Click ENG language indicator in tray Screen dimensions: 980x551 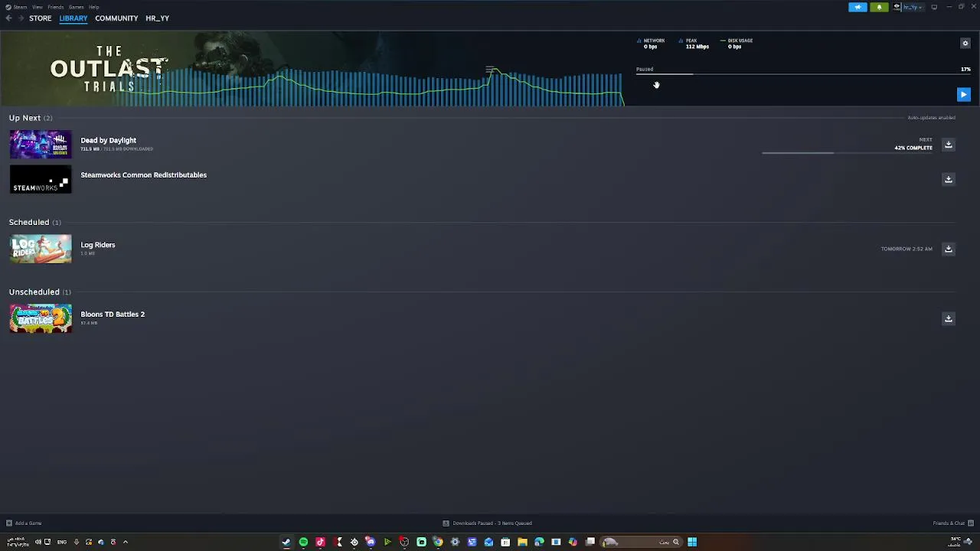61,542
